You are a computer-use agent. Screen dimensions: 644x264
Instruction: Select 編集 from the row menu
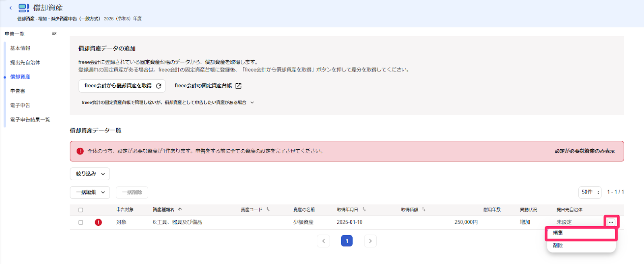tap(581, 233)
